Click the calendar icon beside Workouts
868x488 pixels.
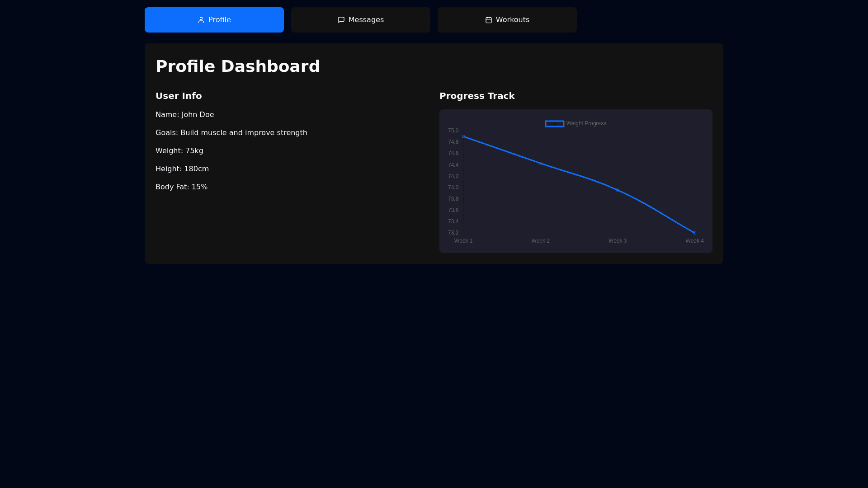[x=489, y=20]
